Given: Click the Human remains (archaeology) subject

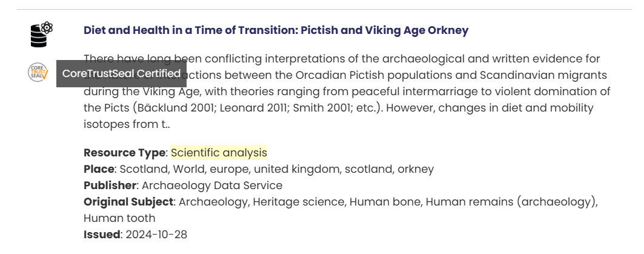Looking at the screenshot, I should point(511,202).
